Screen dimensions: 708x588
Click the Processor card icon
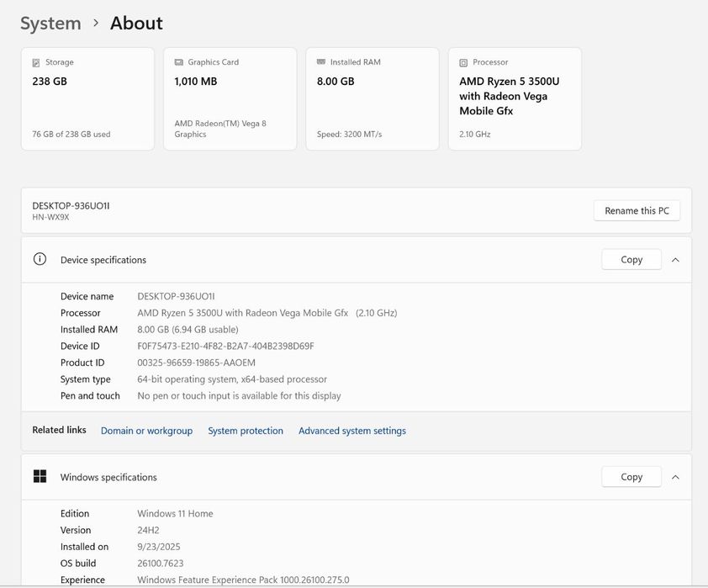(x=463, y=63)
